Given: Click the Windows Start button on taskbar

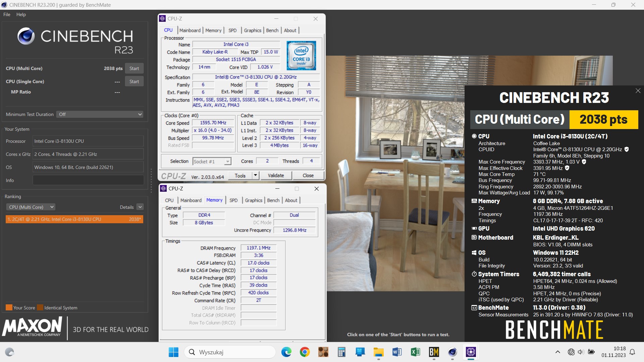Looking at the screenshot, I should click(173, 352).
